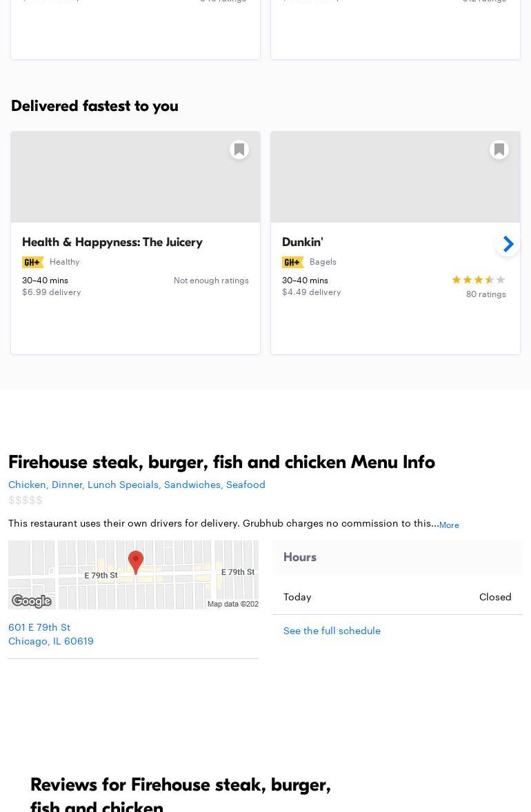Viewport: 531px width, 812px height.
Task: Choose the Seafood cuisine link
Action: [x=246, y=484]
